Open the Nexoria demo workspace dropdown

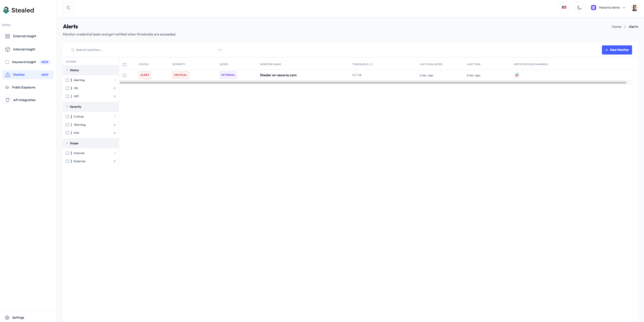pos(608,7)
